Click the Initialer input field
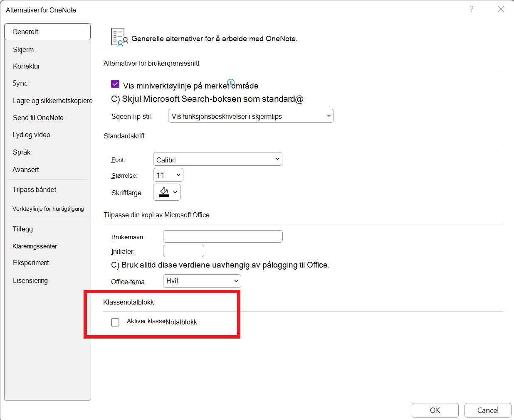The width and height of the screenshot is (514, 420). pyautogui.click(x=183, y=251)
